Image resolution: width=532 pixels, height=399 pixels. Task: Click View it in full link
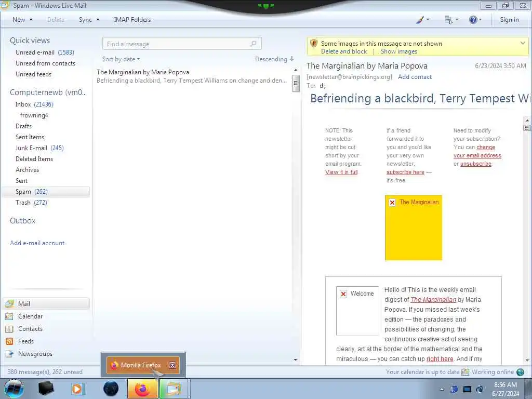(341, 172)
